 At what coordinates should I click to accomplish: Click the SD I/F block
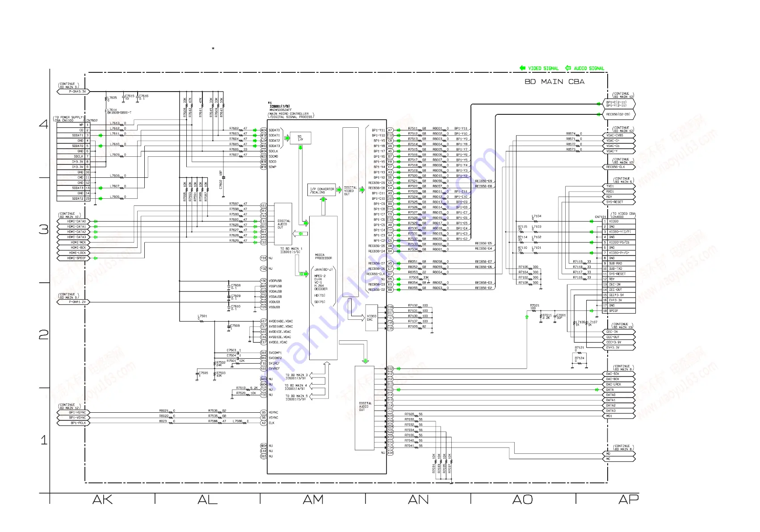(x=300, y=138)
